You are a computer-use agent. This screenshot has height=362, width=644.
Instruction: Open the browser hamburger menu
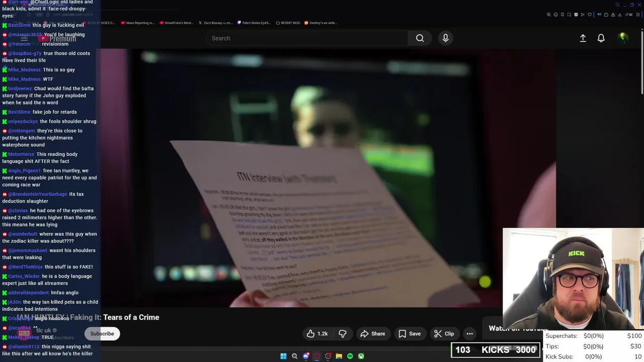point(637,15)
